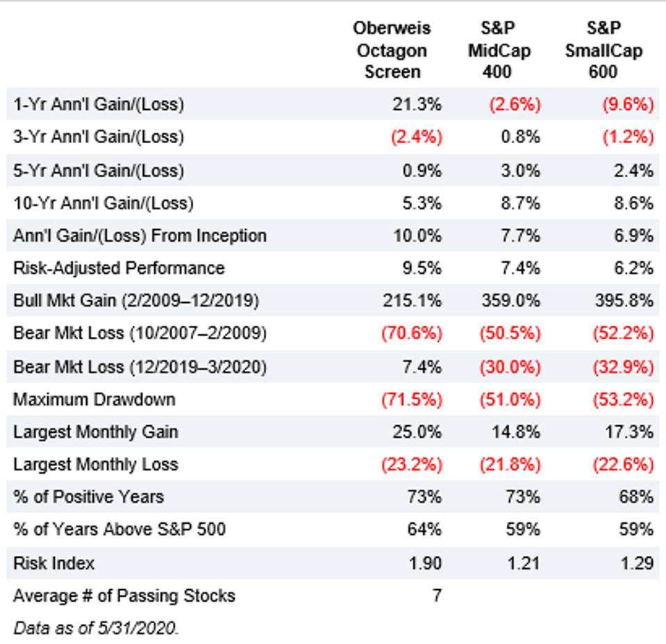Click the S&P MidCap 400 column header
The width and height of the screenshot is (666, 644).
click(x=497, y=50)
